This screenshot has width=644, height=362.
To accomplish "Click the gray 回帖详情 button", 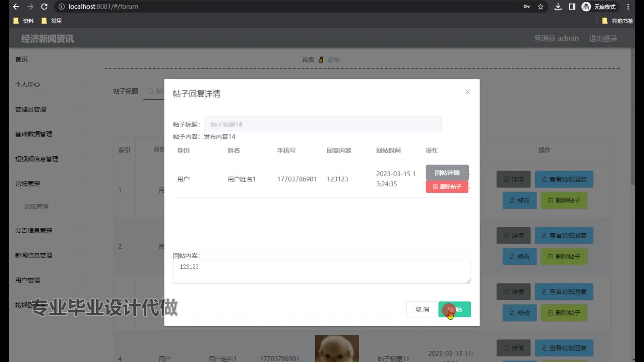I will [x=447, y=173].
